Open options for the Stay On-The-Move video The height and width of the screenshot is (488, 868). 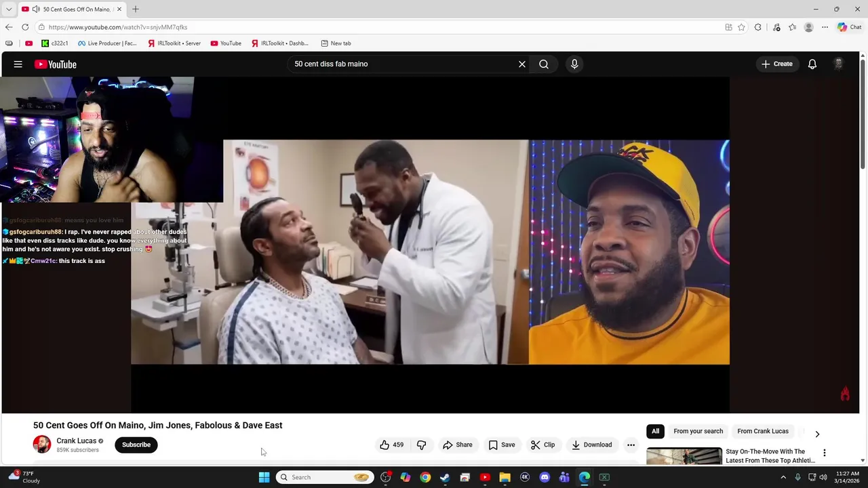[825, 453]
